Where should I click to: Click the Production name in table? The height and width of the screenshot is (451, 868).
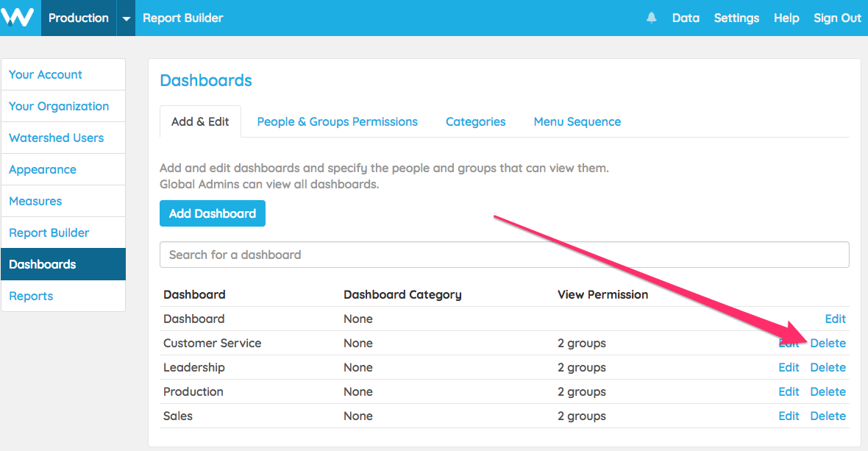point(193,392)
